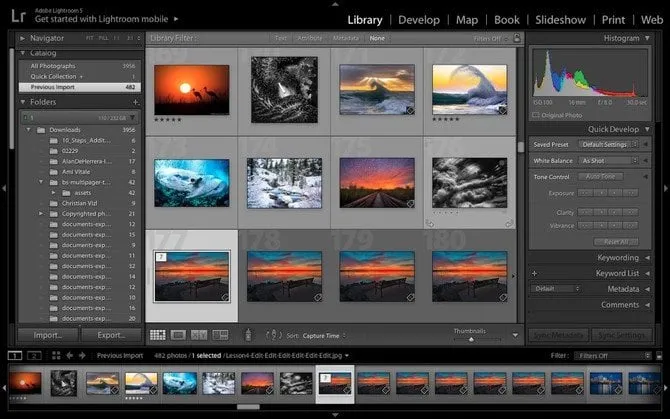The width and height of the screenshot is (670, 419).
Task: Switch to Grid view in toolbar
Action: (158, 335)
